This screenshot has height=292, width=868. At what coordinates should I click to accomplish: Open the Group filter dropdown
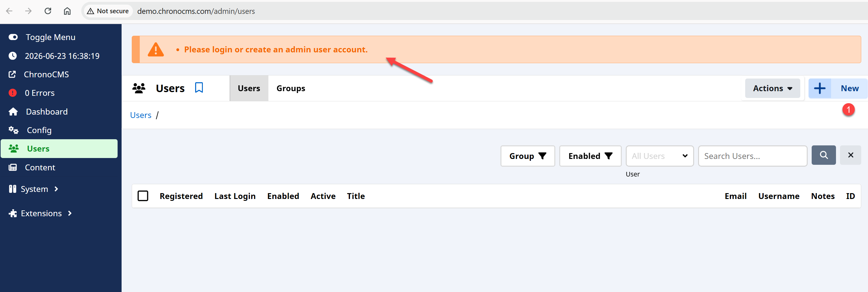coord(528,156)
